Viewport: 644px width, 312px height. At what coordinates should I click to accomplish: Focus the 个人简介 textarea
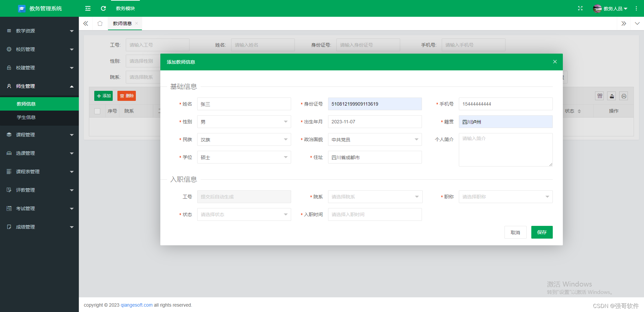(x=505, y=150)
